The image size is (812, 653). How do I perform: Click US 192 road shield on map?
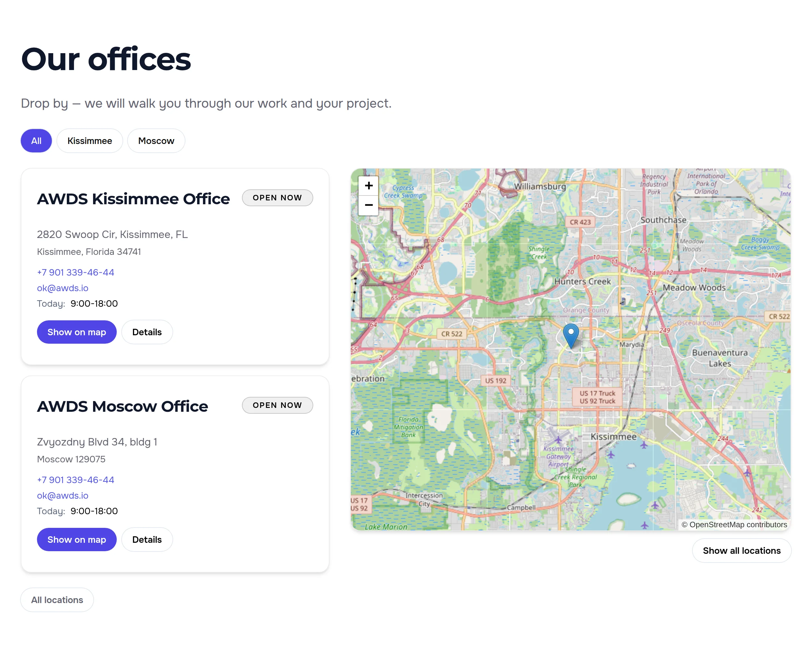point(496,380)
